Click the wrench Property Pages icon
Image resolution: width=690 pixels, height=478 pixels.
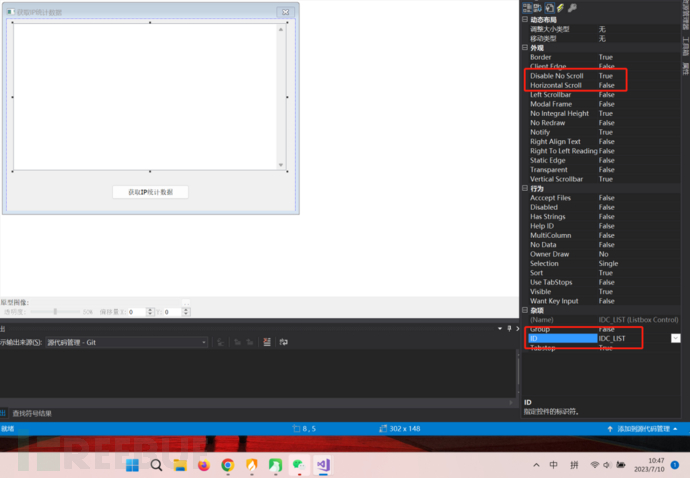[572, 8]
